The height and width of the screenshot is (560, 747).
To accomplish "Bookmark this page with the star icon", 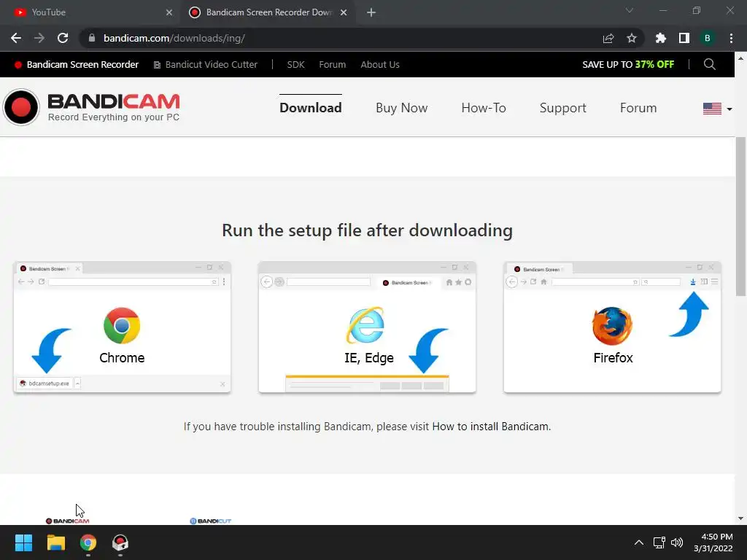I will 631,38.
